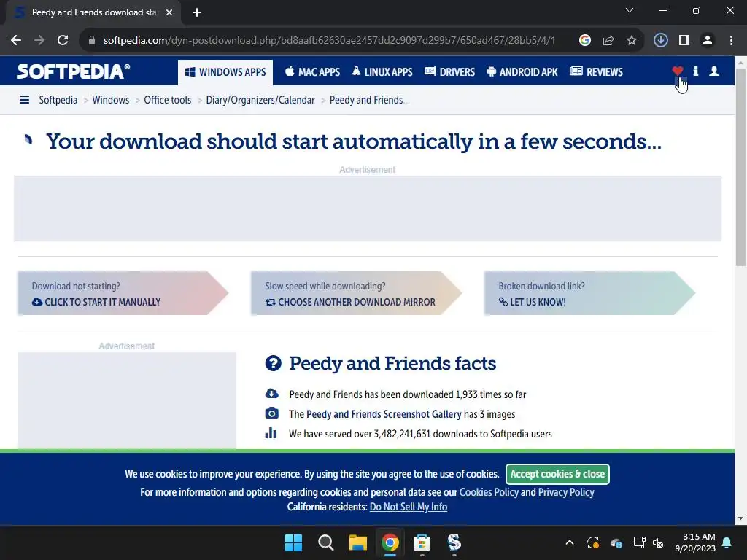Open Windows Start menu
The width and height of the screenshot is (747, 560).
[x=293, y=542]
